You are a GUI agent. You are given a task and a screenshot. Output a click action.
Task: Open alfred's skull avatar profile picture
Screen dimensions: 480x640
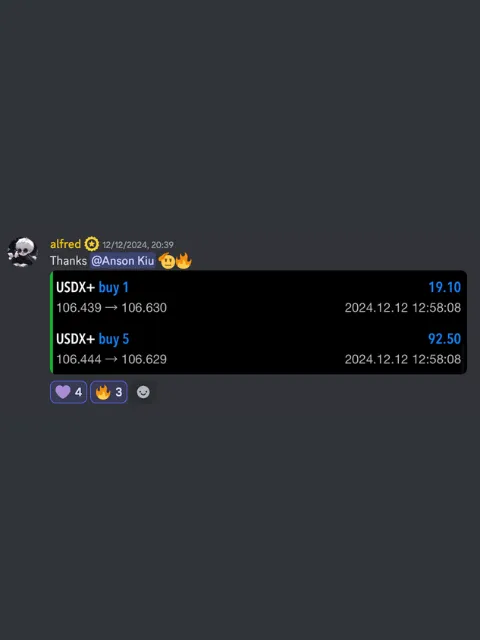coord(23,252)
